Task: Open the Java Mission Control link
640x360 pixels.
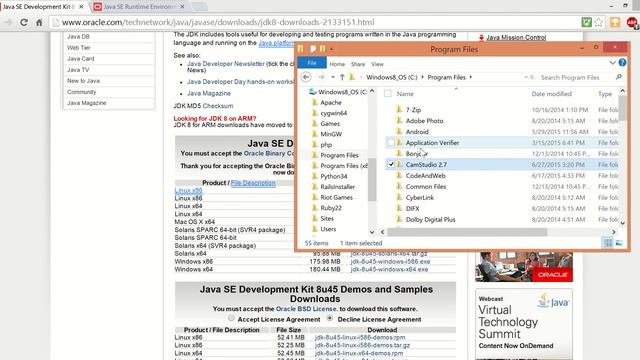Action: pos(516,38)
